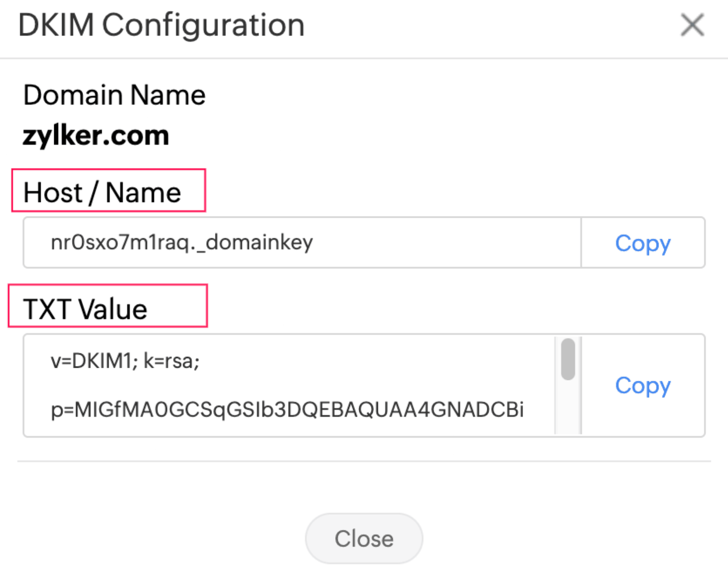Click the word Value in TXT Value label
Image resolution: width=728 pixels, height=572 pixels.
(x=113, y=309)
